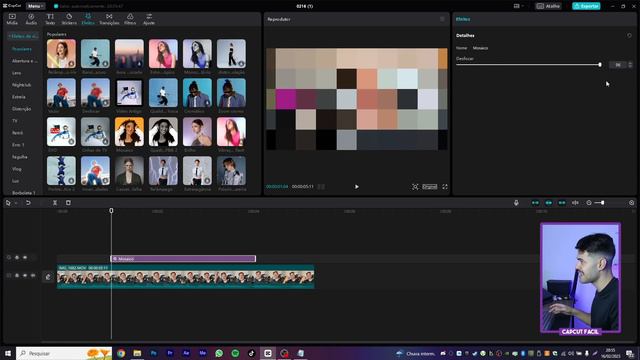Open the layout selector dropdown at top

click(518, 6)
